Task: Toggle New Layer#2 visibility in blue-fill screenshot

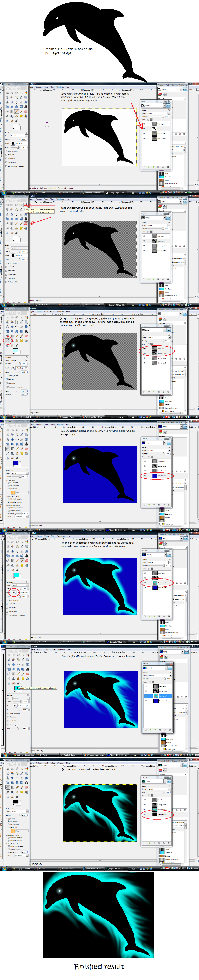Action: coord(145,476)
